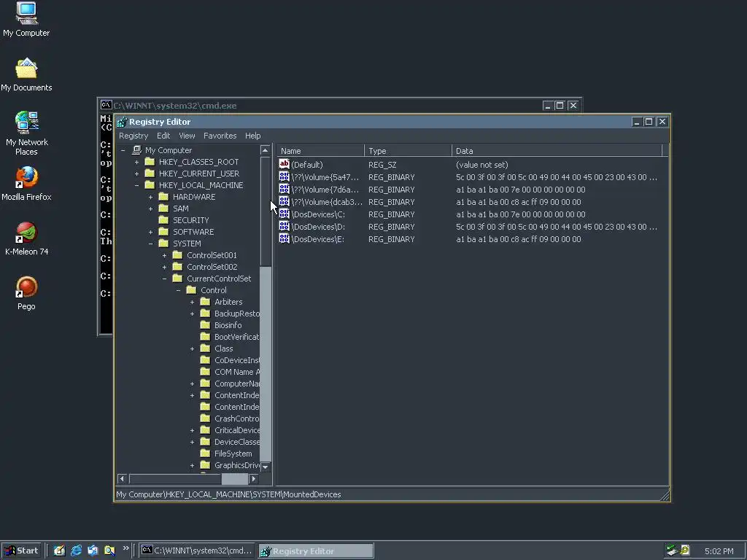The height and width of the screenshot is (560, 747).
Task: Click the network tray icon
Action: pos(672,551)
